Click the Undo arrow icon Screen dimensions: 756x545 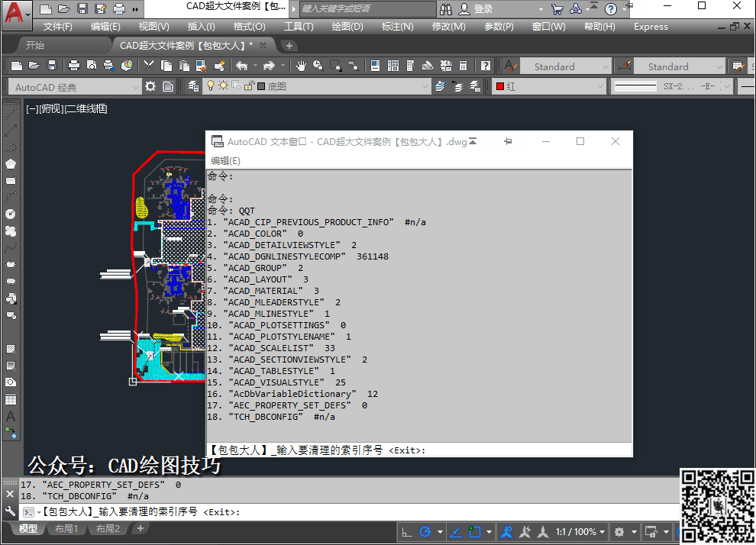pos(241,66)
